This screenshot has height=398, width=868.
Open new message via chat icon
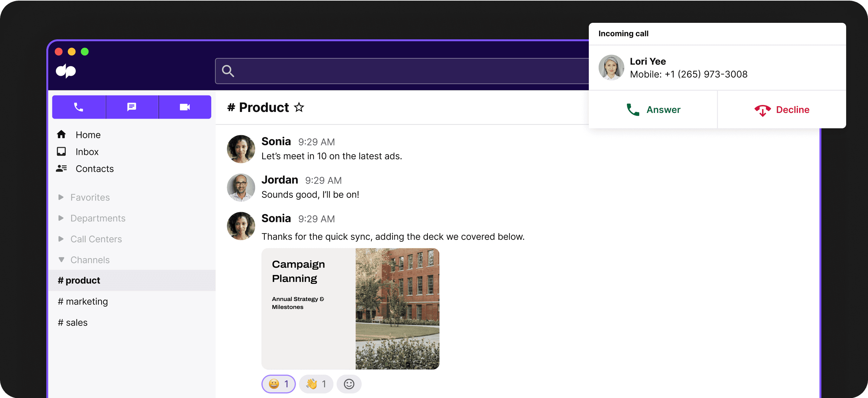pyautogui.click(x=132, y=107)
